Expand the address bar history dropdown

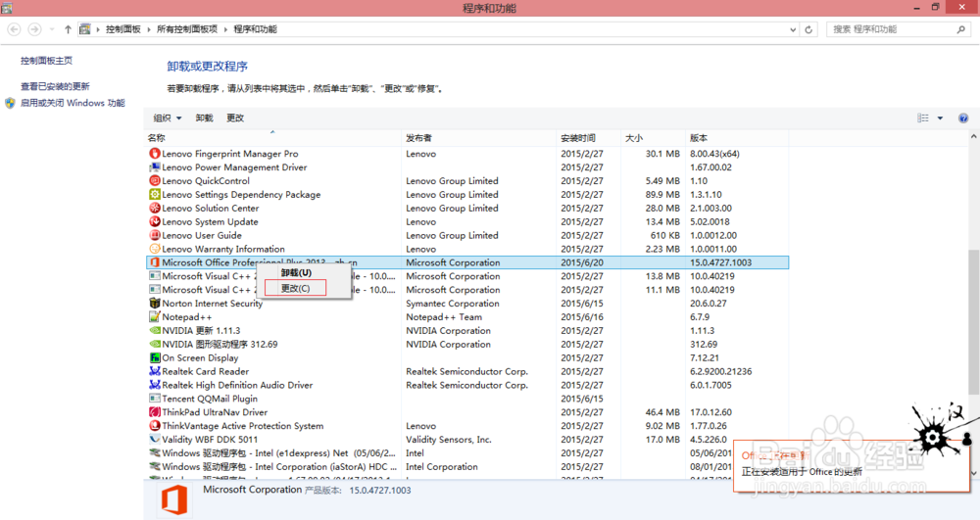tap(793, 29)
